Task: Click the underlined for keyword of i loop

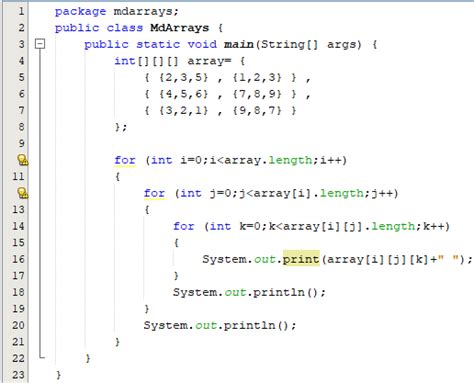Action: tap(125, 160)
